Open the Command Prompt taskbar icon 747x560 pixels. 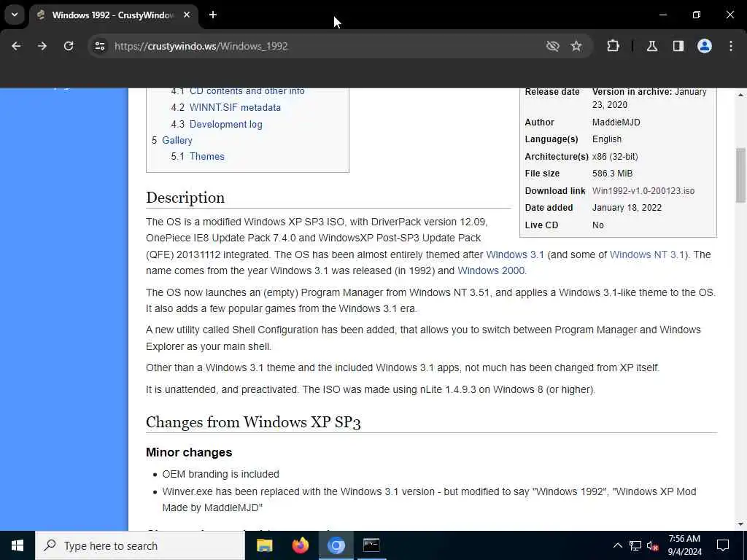pyautogui.click(x=371, y=545)
